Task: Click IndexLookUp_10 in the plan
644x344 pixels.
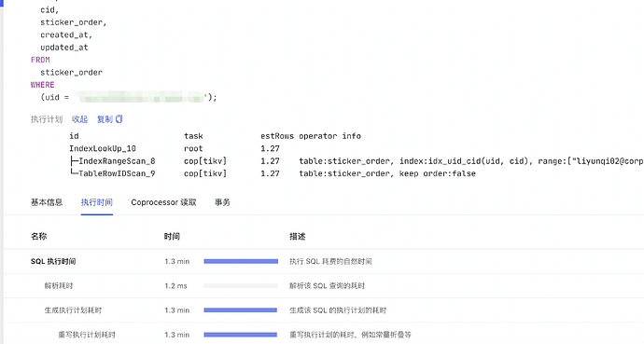Action: point(103,148)
